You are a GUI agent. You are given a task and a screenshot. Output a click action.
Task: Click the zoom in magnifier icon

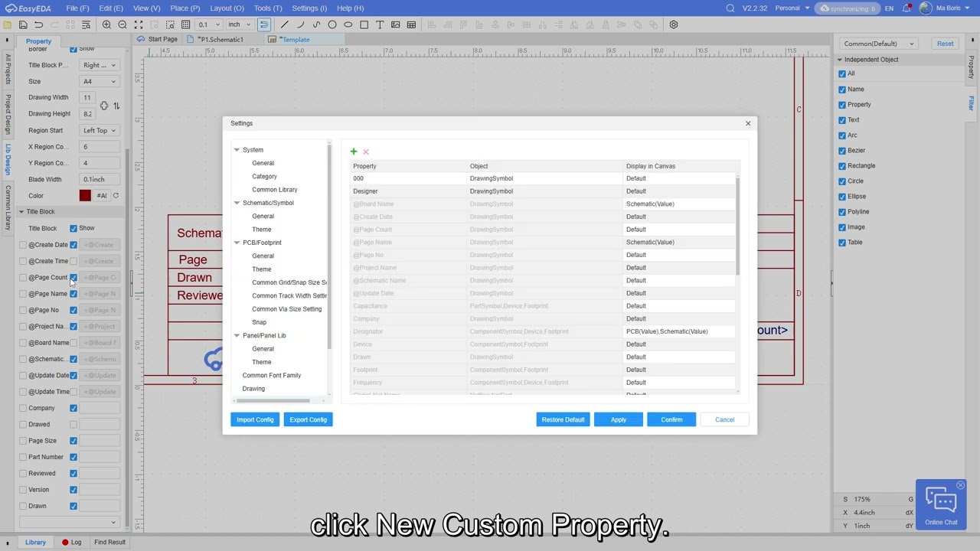(x=106, y=24)
